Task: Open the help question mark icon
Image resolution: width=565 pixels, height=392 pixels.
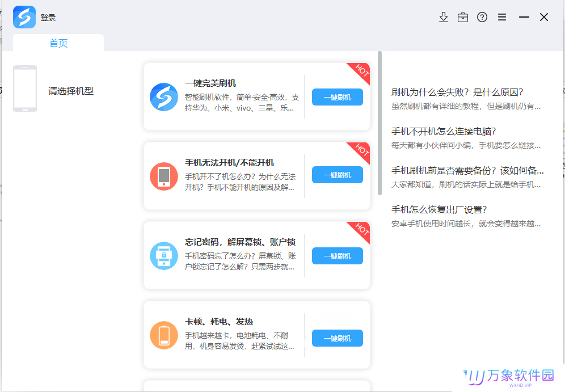Action: (482, 17)
